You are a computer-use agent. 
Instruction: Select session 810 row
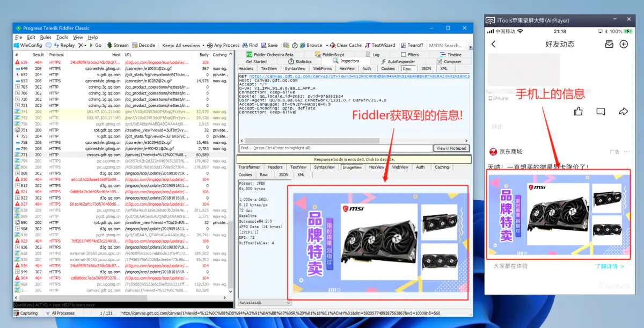click(x=121, y=179)
